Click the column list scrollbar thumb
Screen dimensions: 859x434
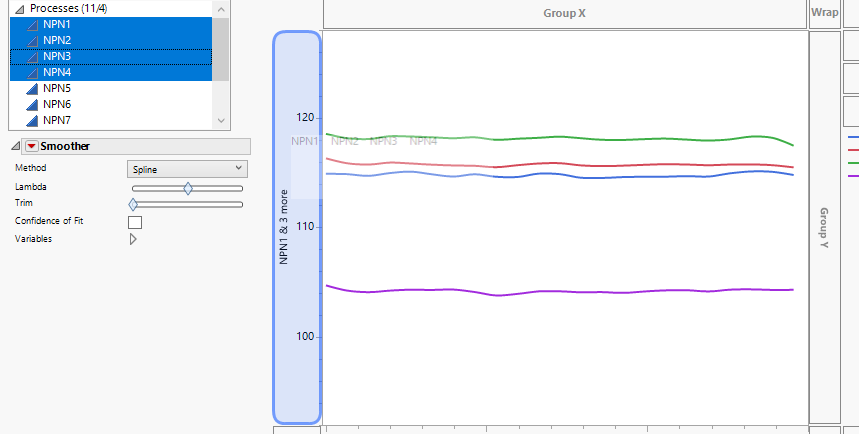tap(220, 49)
